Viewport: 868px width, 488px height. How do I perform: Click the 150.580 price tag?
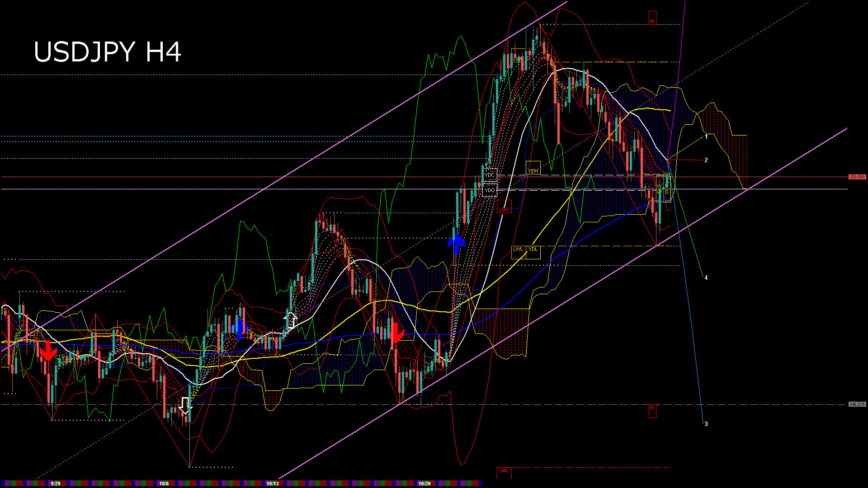click(x=857, y=177)
